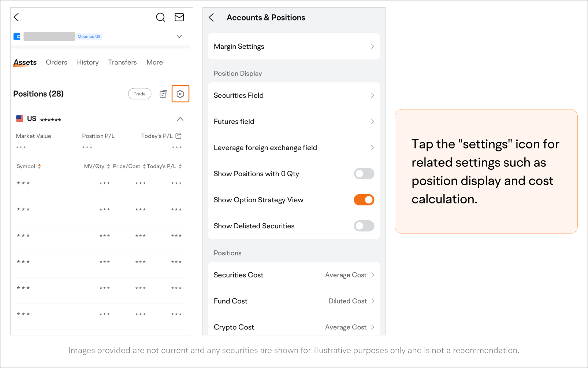The image size is (588, 368).
Task: Expand the Moomoo US account dropdown
Action: pos(179,36)
